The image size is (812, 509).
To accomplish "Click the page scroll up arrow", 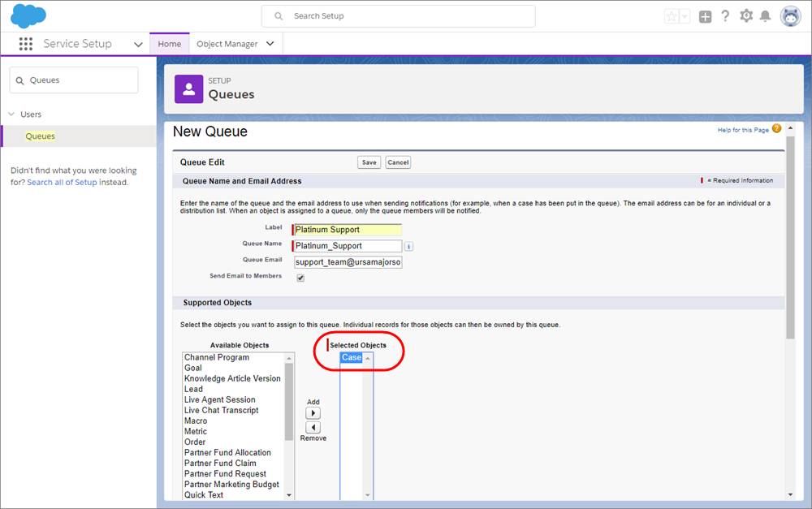I will pos(790,127).
